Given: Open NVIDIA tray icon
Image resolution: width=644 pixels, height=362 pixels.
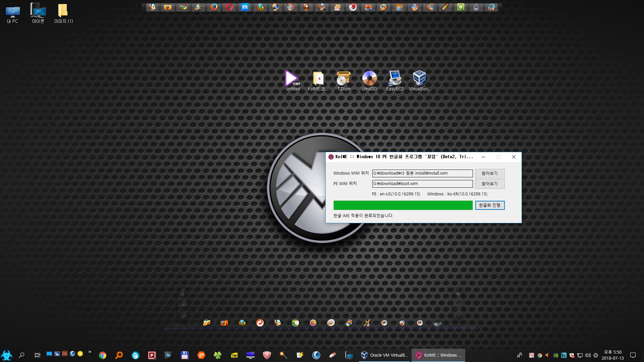Looking at the screenshot, I should pos(556,355).
